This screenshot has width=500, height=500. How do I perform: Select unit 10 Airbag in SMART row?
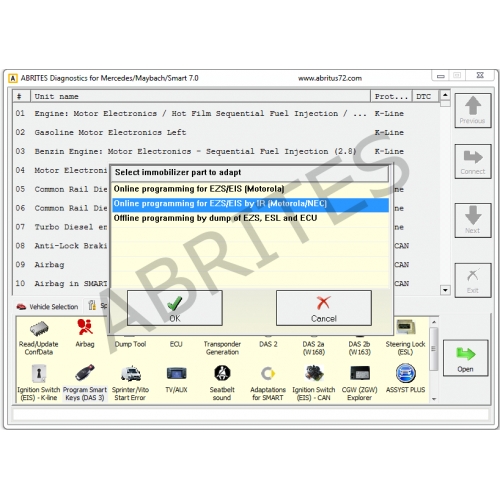61,284
